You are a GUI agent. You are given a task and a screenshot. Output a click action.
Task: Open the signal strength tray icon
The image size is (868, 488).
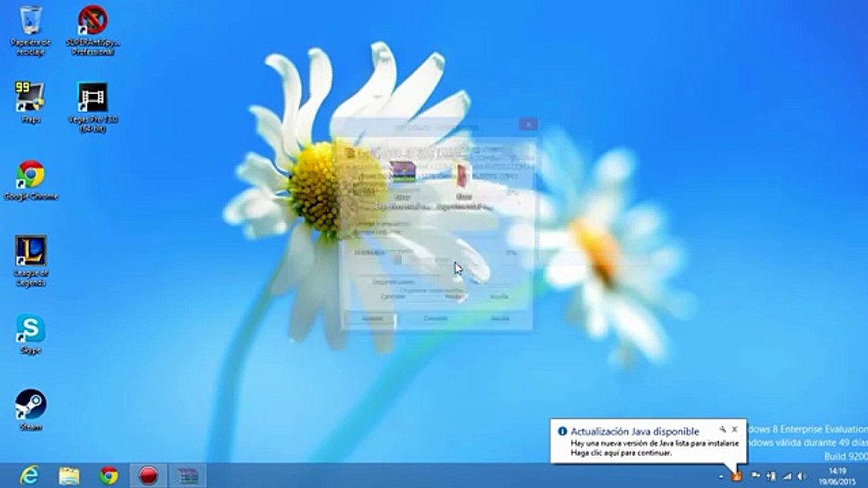[787, 476]
